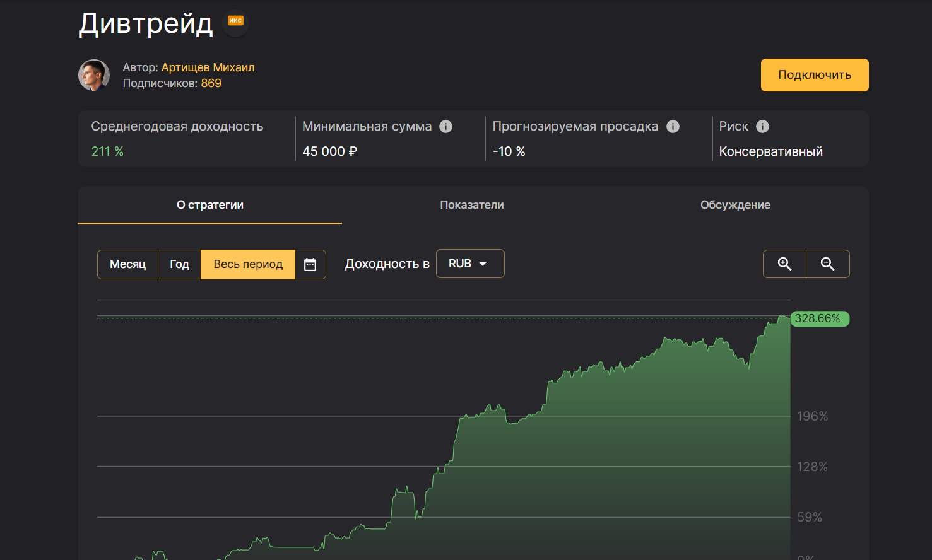Viewport: 932px width, 560px height.
Task: Switch to the Показатели tab
Action: coord(472,205)
